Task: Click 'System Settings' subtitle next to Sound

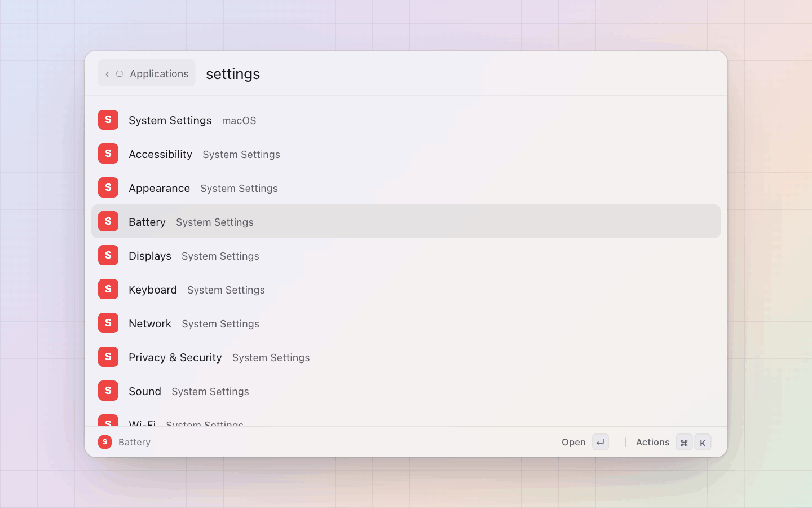Action: coord(210,392)
